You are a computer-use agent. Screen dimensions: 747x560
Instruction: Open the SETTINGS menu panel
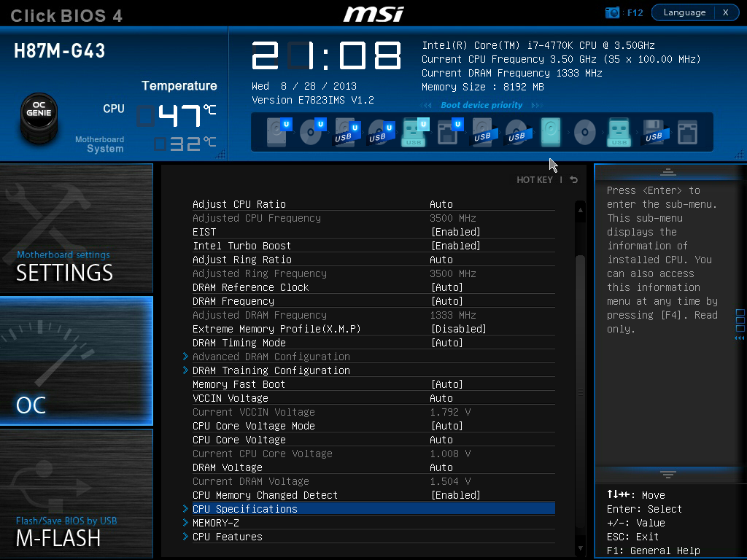(76, 228)
